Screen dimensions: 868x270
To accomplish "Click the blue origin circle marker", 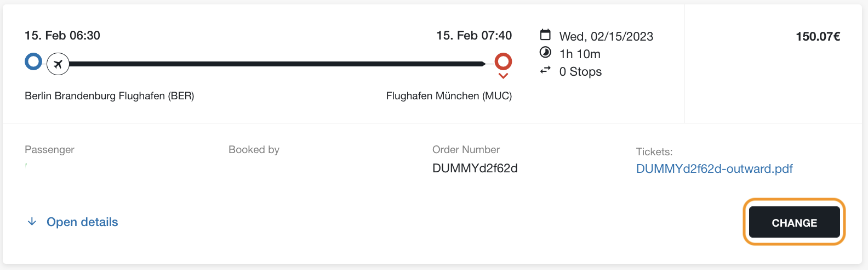I will (33, 61).
